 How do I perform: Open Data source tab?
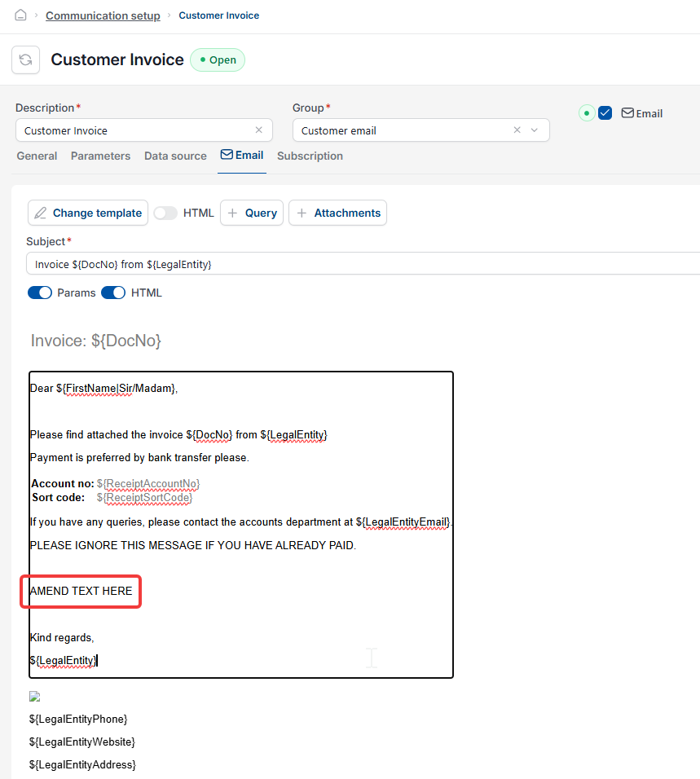[x=175, y=156]
